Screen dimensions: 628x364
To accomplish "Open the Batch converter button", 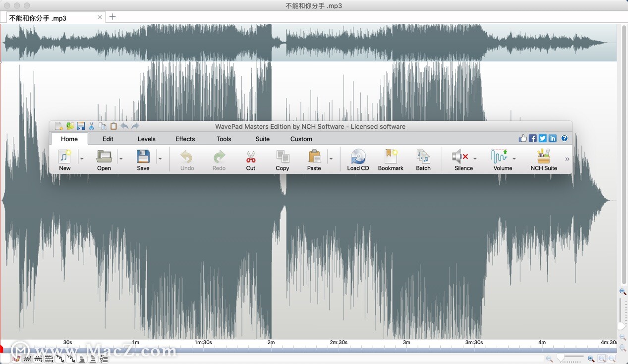I will (423, 160).
